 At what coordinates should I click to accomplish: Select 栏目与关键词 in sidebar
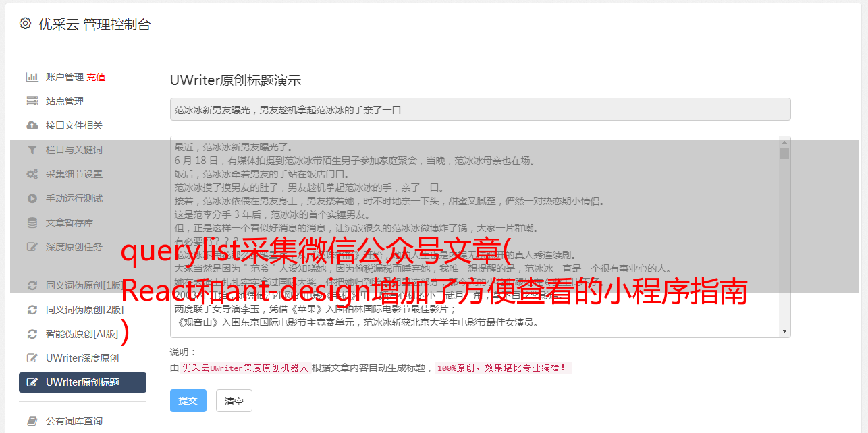click(74, 150)
